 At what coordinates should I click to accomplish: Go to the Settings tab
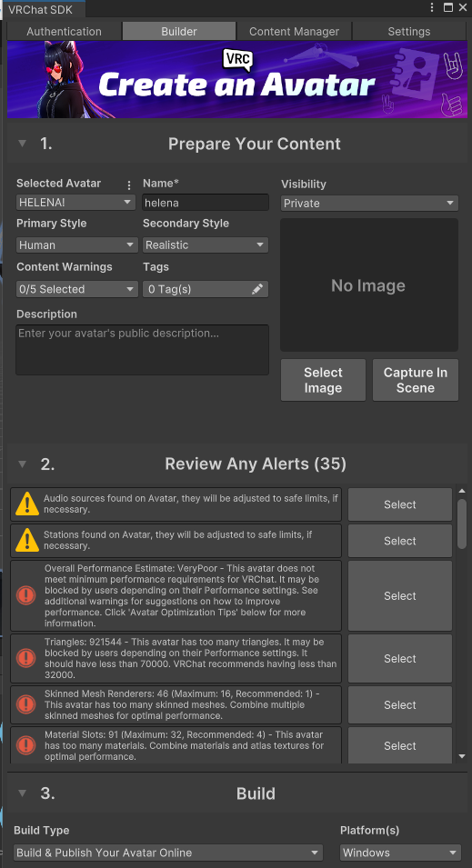(409, 31)
